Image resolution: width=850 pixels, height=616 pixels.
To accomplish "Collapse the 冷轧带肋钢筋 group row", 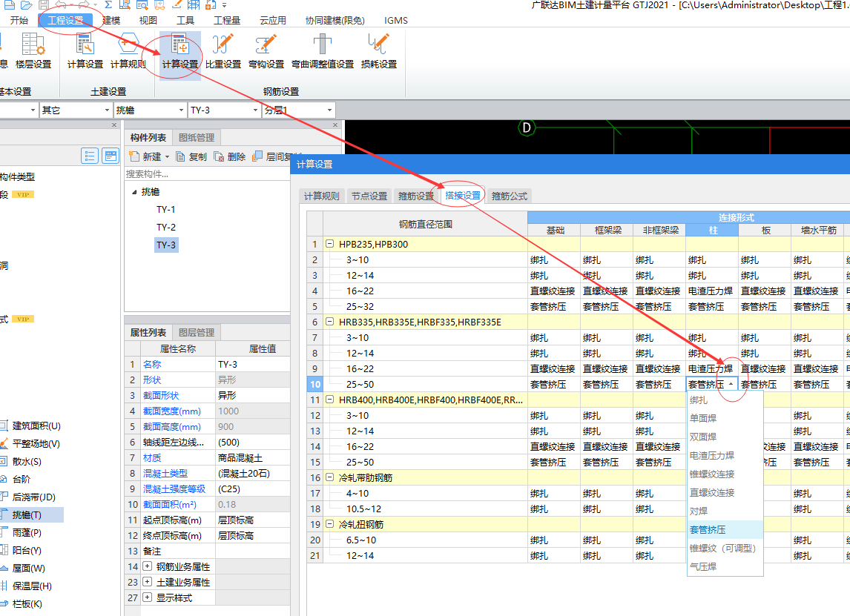I will (329, 477).
